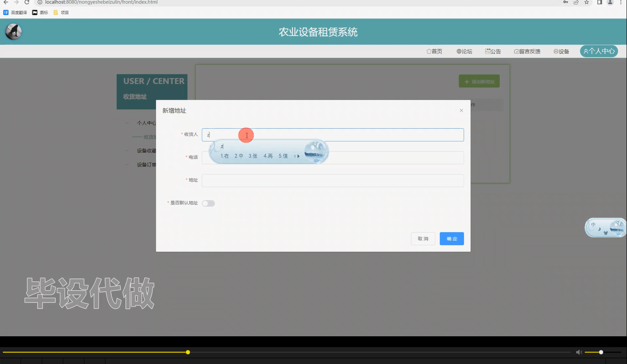This screenshot has width=627, height=364.
Task: Click the 公告 announcement icon
Action: (487, 50)
